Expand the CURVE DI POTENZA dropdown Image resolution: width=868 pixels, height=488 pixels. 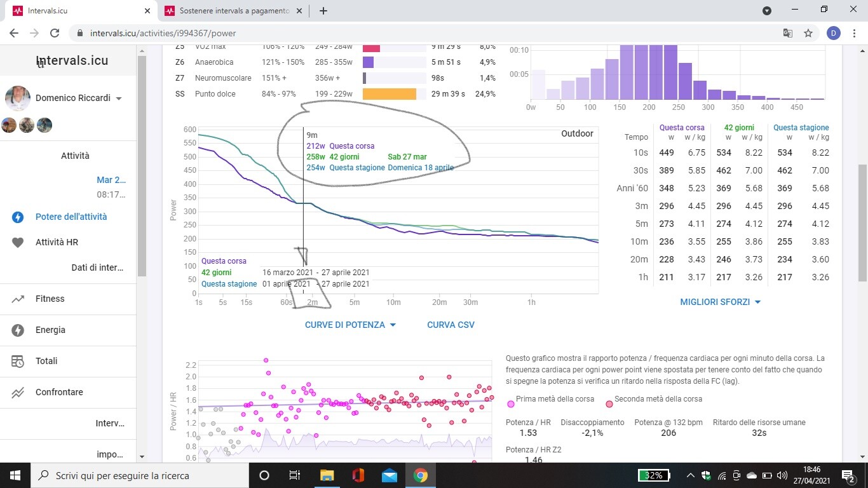pos(350,325)
